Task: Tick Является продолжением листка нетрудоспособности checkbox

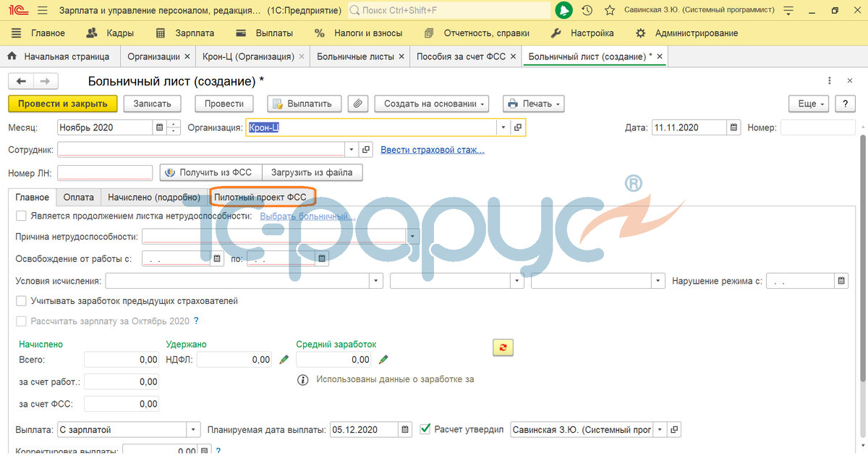Action: coord(21,216)
